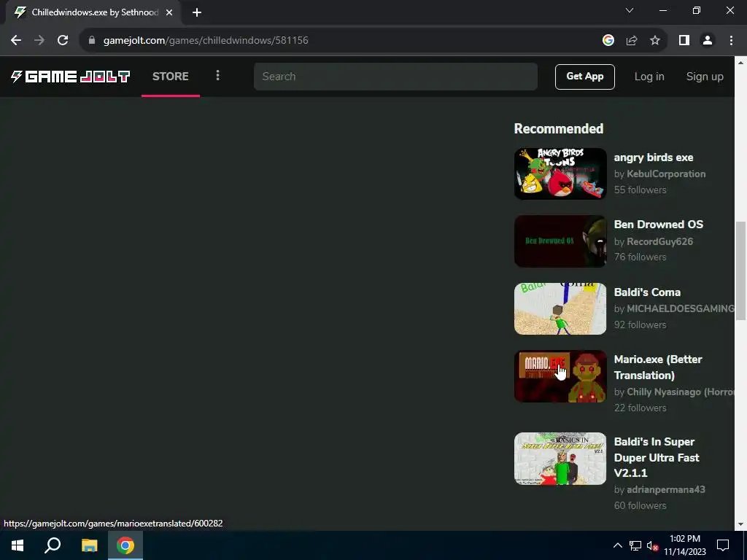Viewport: 747px width, 560px height.
Task: Click the Chrome taskbar icon
Action: 125,545
